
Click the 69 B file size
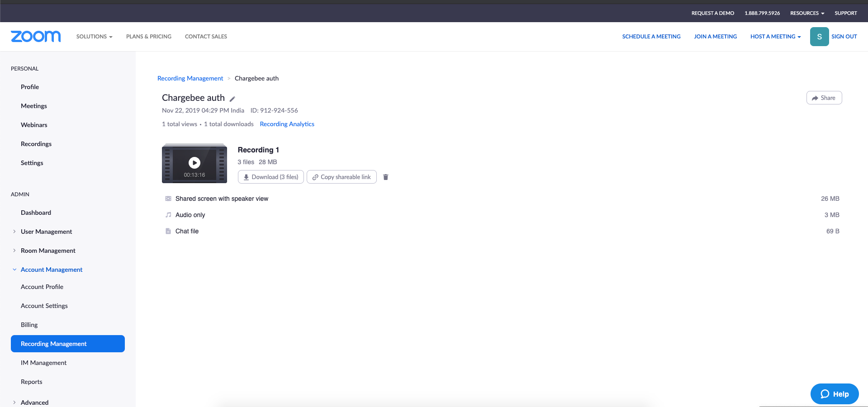click(833, 231)
